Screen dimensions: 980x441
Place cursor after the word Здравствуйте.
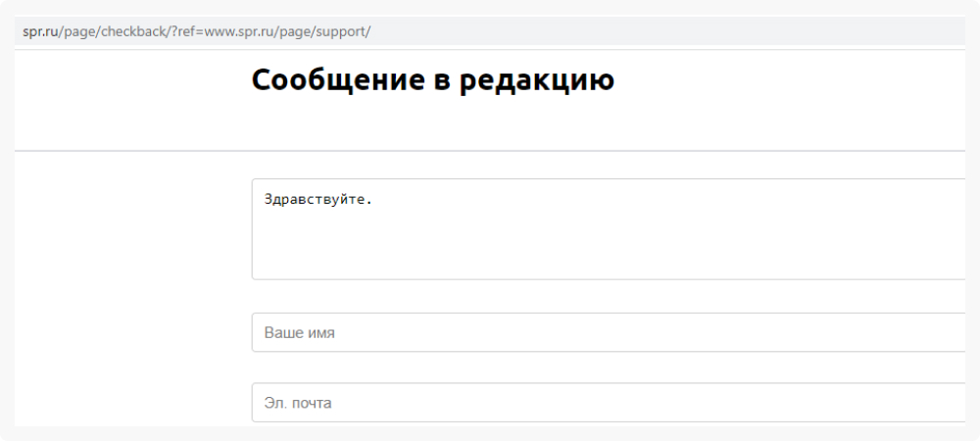pos(373,200)
